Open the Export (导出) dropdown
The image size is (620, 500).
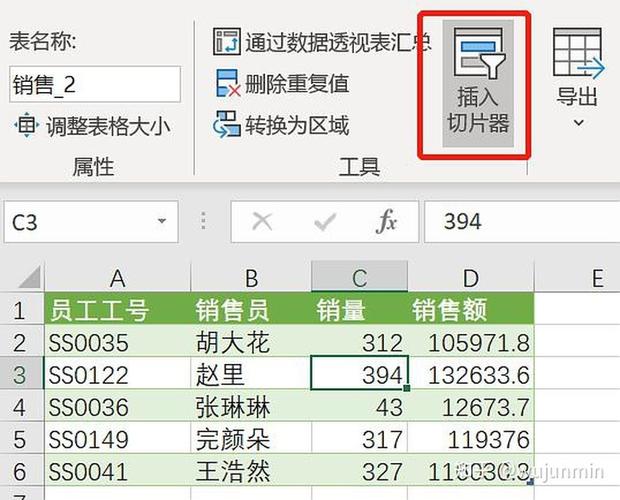click(577, 77)
